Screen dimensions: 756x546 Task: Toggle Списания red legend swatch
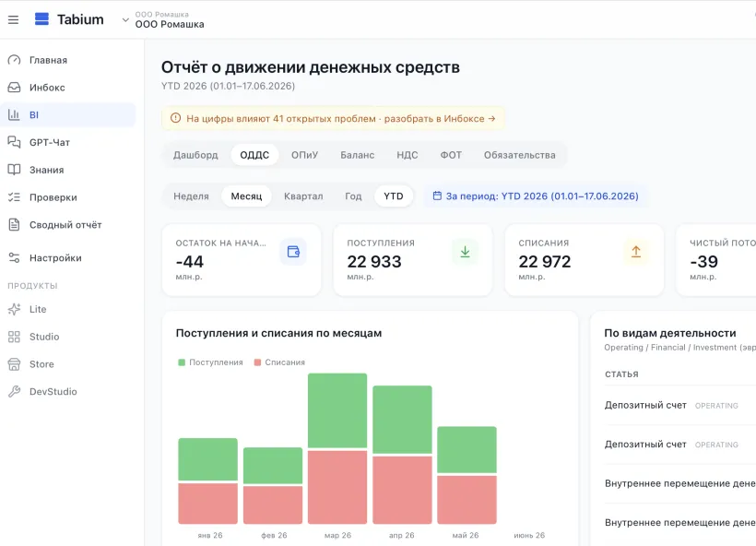257,362
